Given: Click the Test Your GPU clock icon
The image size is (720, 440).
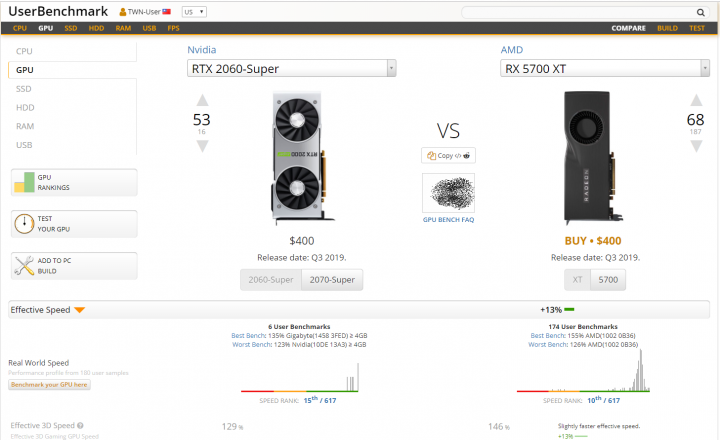Looking at the screenshot, I should tap(24, 224).
